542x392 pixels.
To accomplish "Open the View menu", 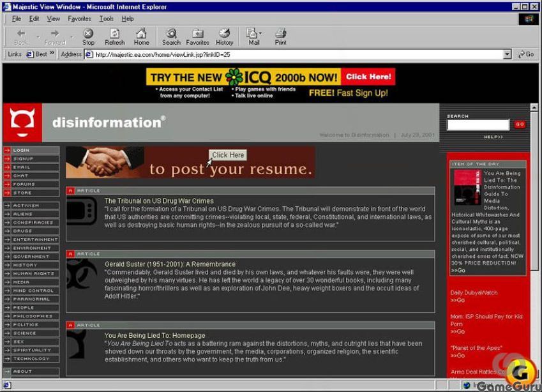I will [53, 19].
